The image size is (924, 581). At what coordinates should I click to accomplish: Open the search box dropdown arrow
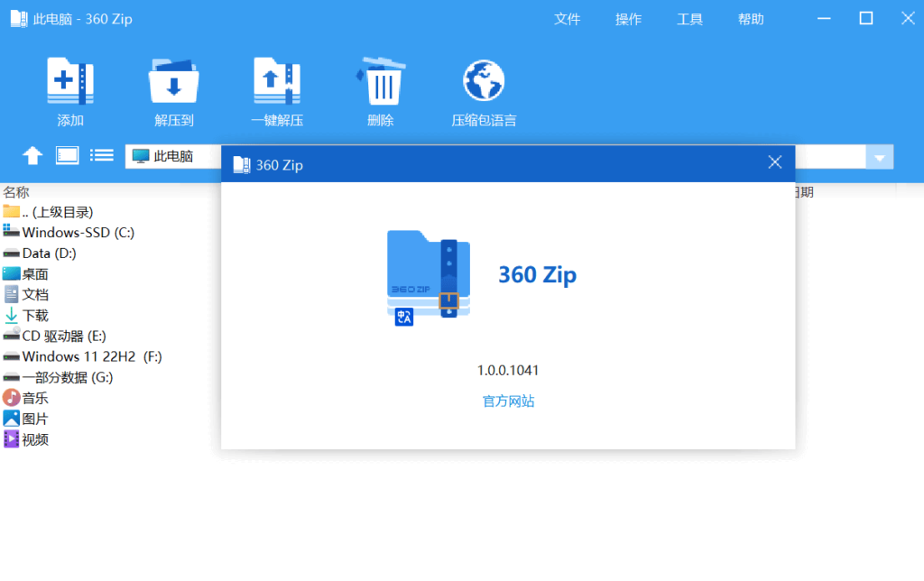(879, 156)
